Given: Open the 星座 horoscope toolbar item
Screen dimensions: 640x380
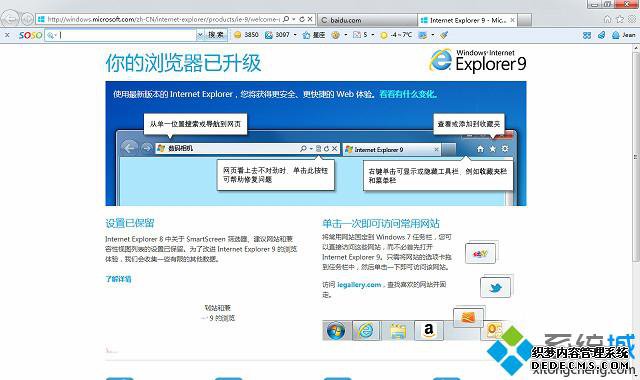Looking at the screenshot, I should point(313,35).
